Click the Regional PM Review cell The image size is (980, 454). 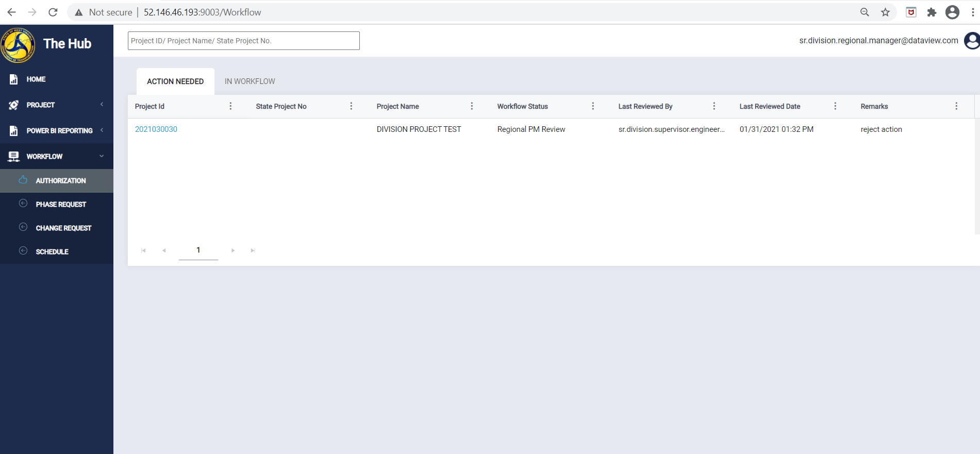[x=531, y=129]
